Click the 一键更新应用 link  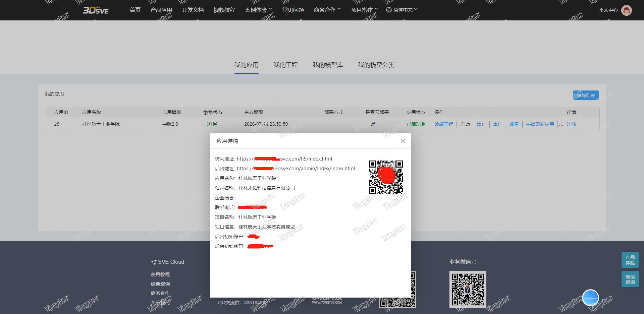(540, 124)
